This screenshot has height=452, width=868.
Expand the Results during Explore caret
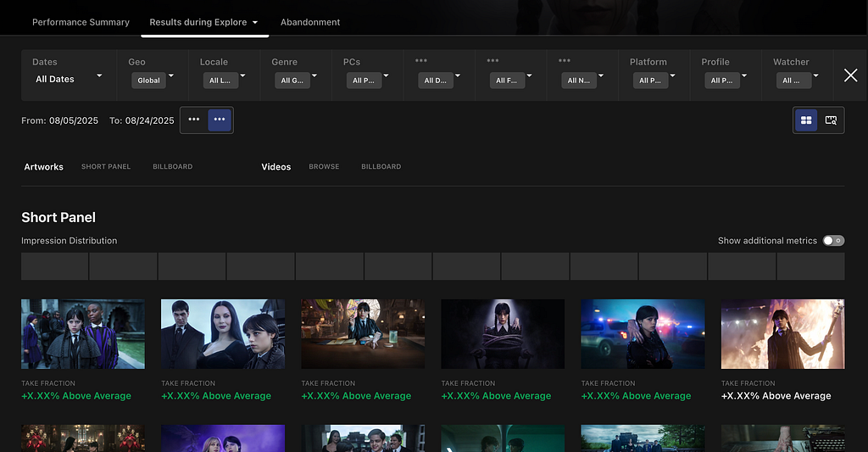(x=255, y=23)
